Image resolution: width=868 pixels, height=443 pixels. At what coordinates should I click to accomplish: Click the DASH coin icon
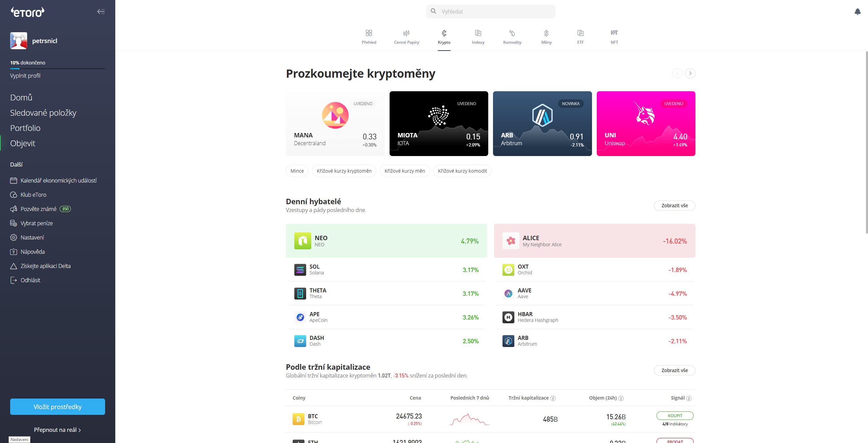(x=300, y=341)
